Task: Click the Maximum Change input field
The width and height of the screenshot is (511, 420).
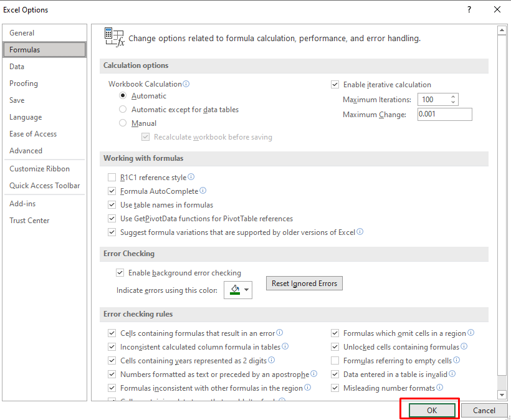Action: pos(444,115)
